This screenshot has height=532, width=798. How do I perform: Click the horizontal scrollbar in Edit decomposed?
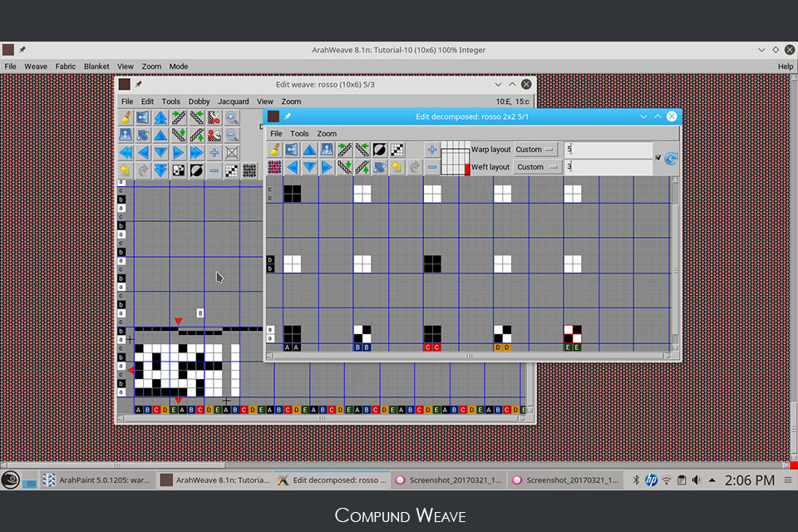(x=469, y=356)
